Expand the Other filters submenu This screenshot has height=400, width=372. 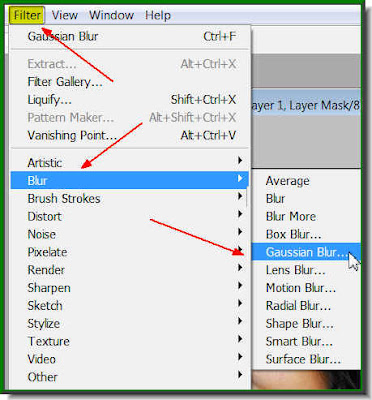[130, 377]
